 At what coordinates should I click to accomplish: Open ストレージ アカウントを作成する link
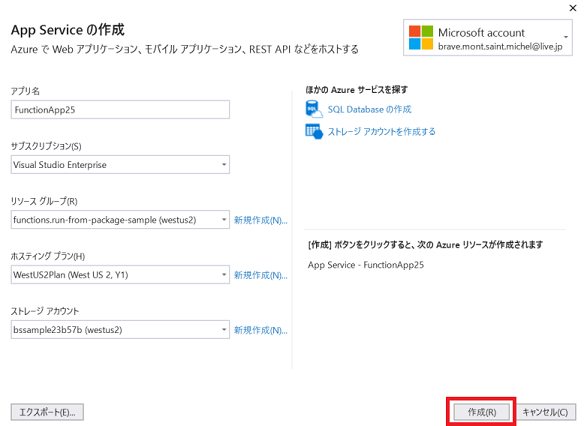coord(381,131)
